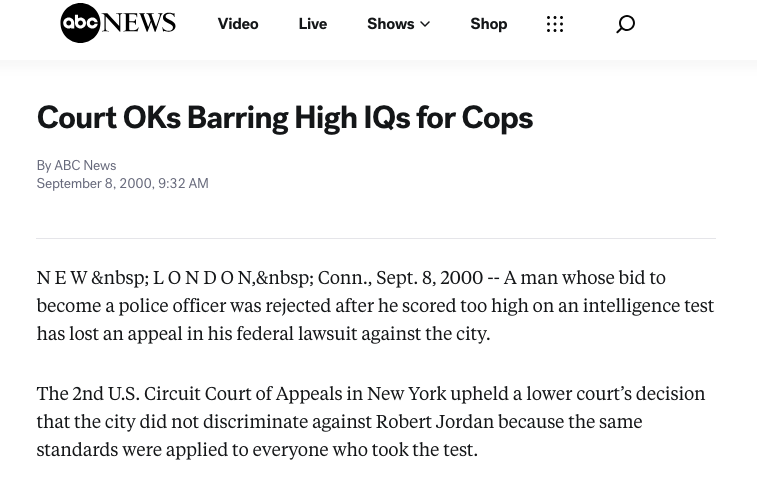This screenshot has height=492, width=757.
Task: Click the Sept. 8, 2000 text in the dateline
Action: click(x=429, y=278)
